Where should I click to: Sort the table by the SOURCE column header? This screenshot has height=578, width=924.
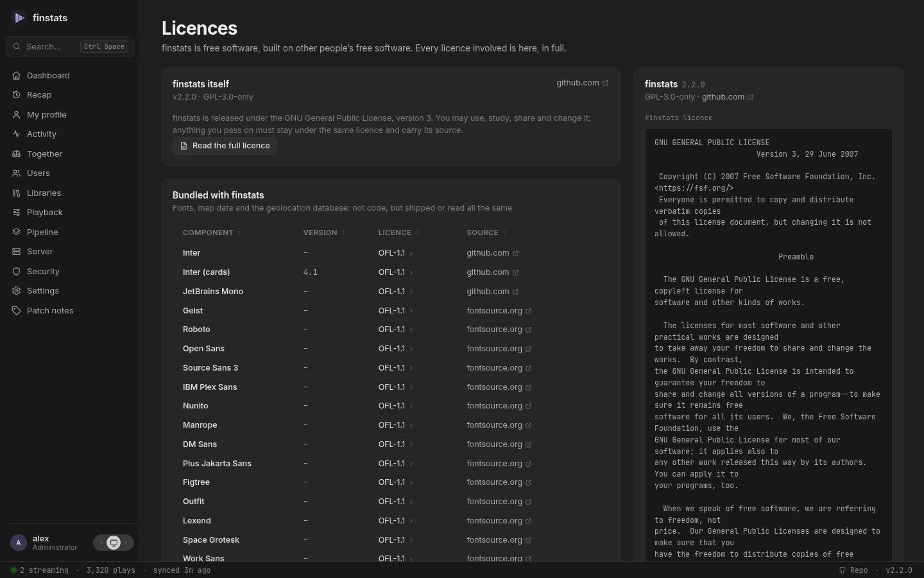[486, 232]
